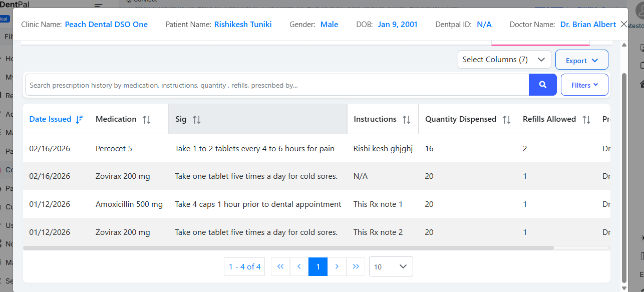Close the patient prescription dialog
The height and width of the screenshot is (292, 644).
[623, 24]
